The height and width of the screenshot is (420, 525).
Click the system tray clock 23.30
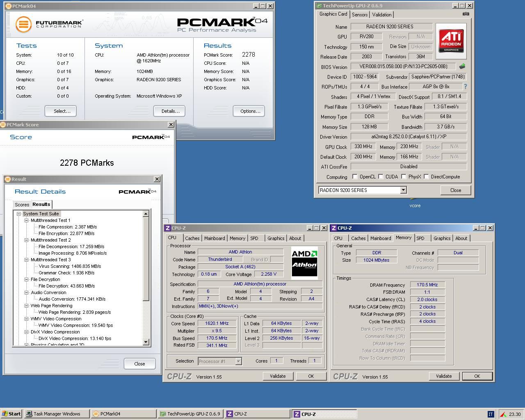pyautogui.click(x=515, y=414)
